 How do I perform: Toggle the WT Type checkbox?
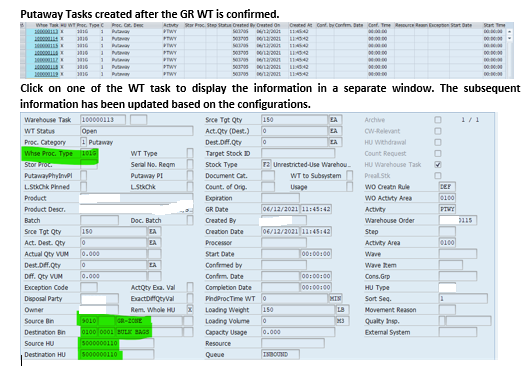pos(190,153)
